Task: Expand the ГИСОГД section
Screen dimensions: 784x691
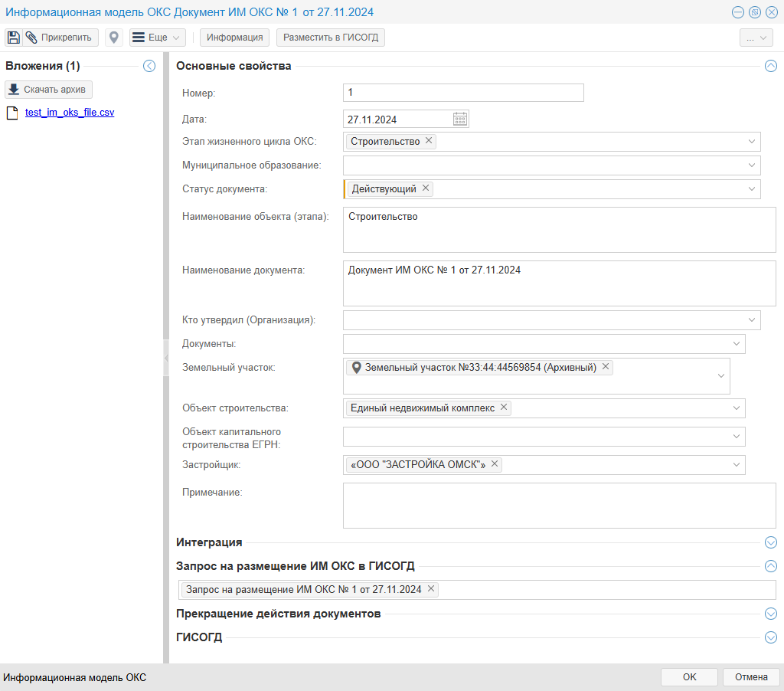Action: 771,637
